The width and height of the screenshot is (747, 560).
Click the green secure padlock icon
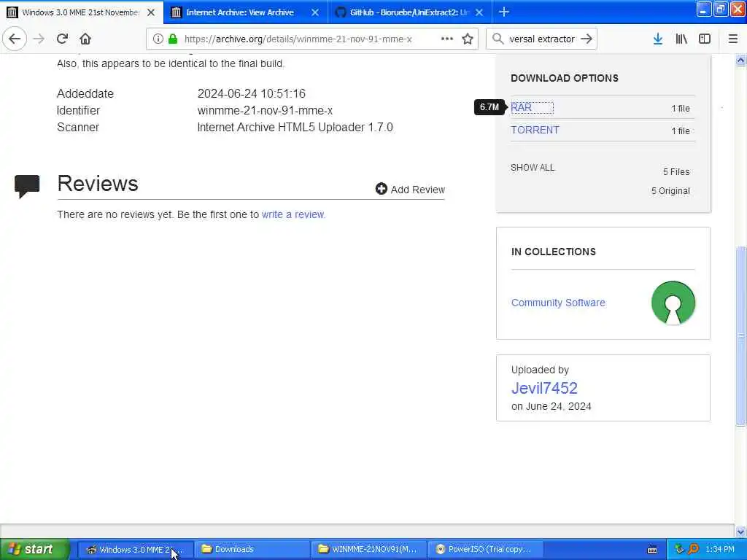tap(173, 39)
